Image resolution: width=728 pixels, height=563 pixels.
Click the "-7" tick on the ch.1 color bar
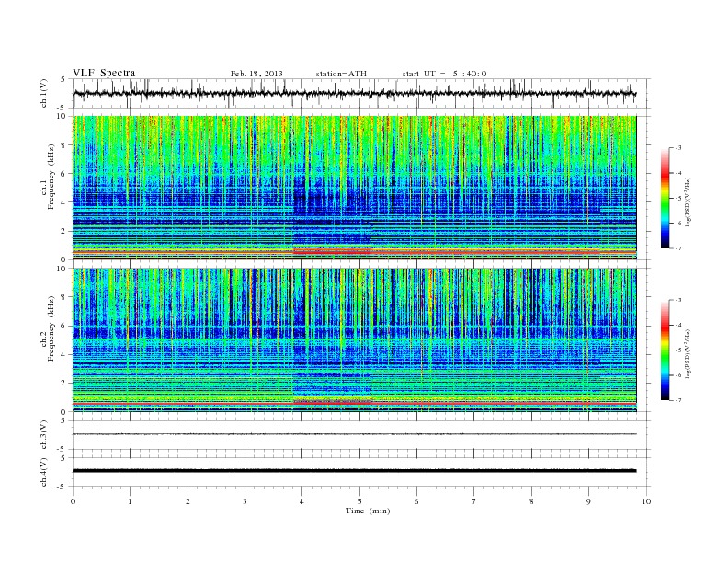pyautogui.click(x=677, y=248)
